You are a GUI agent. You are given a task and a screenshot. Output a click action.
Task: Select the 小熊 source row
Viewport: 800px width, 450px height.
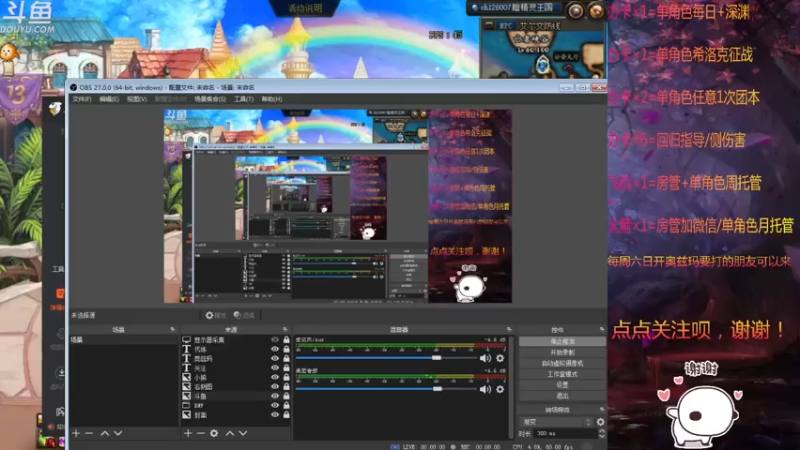236,378
